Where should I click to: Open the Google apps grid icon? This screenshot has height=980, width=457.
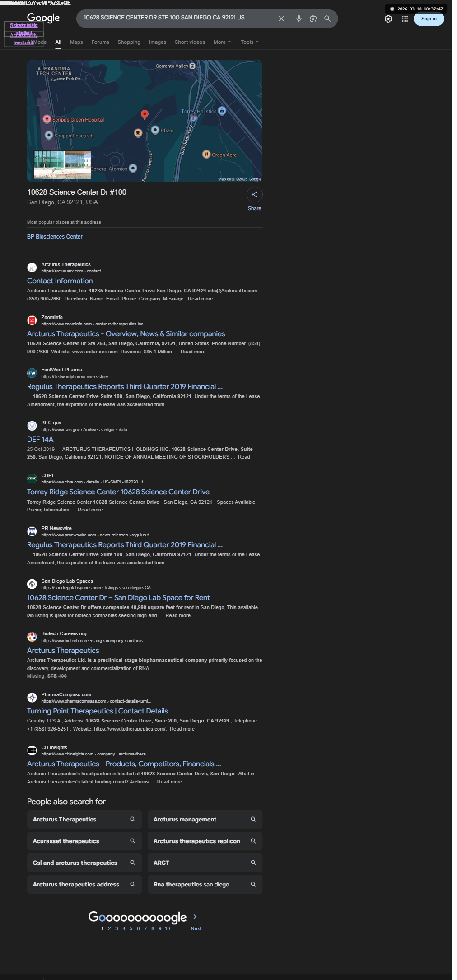pos(405,19)
